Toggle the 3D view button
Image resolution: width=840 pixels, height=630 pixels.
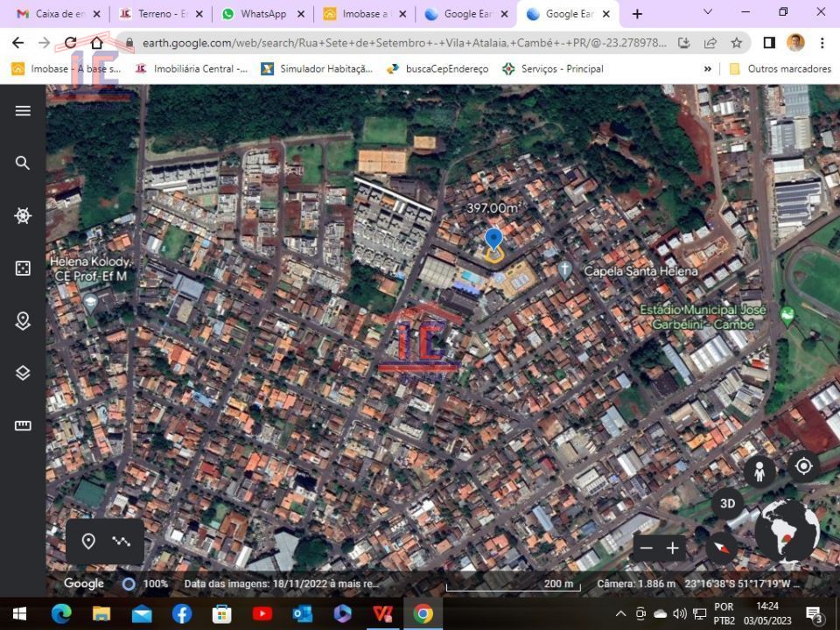coord(727,504)
